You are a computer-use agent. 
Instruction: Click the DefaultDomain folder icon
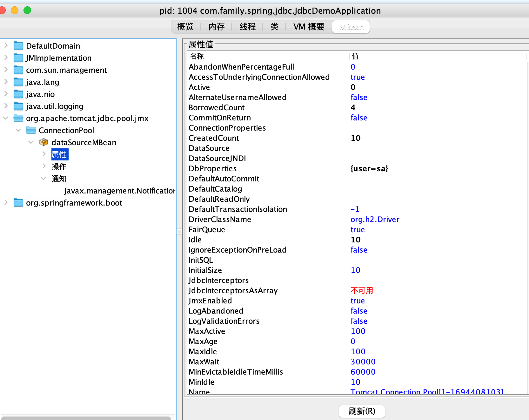(18, 46)
